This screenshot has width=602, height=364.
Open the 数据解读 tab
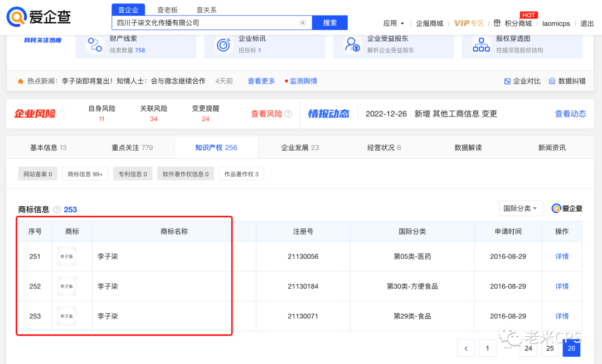pos(468,148)
